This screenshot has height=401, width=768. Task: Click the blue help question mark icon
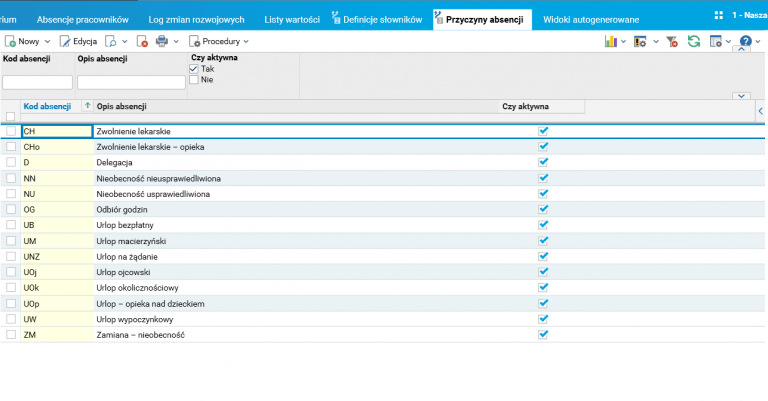tap(745, 42)
